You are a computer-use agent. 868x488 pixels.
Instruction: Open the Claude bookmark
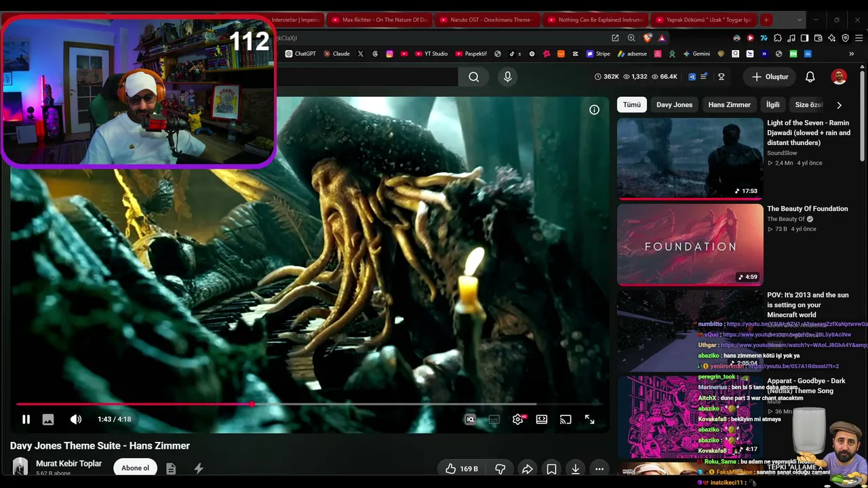(336, 54)
